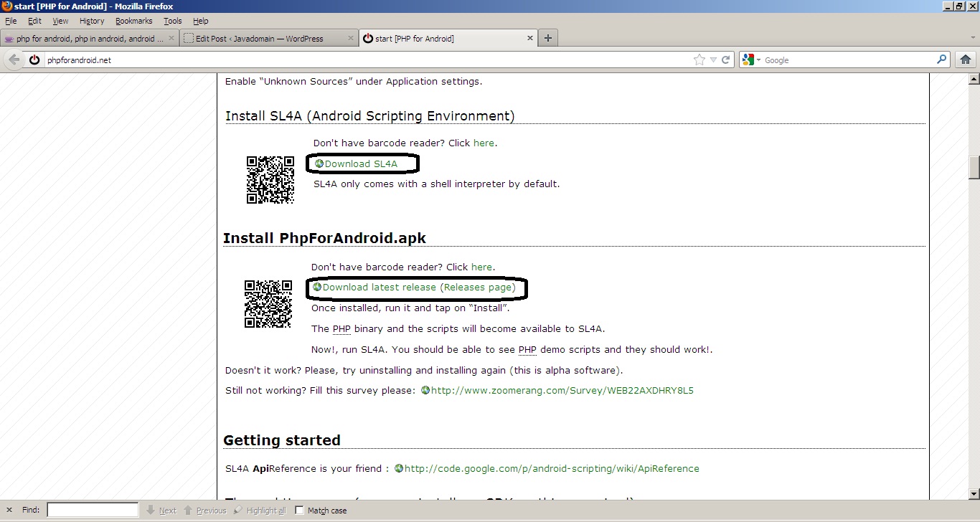Close the 'Edit Post Javadomain' tab
This screenshot has width=980, height=522.
pos(351,39)
